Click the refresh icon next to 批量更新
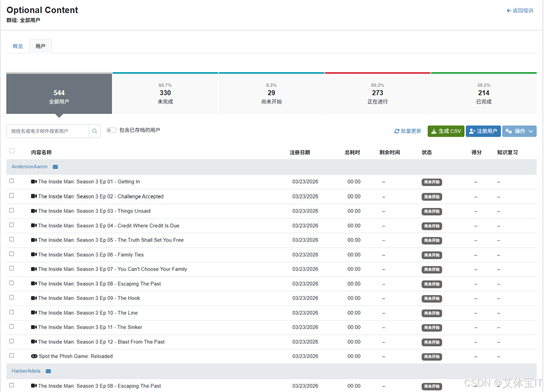This screenshot has height=392, width=544. tap(397, 131)
